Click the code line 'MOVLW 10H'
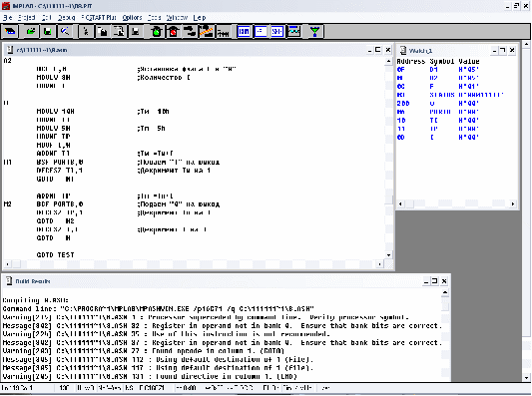Viewport: 532px width, 396px height. pyautogui.click(x=55, y=111)
